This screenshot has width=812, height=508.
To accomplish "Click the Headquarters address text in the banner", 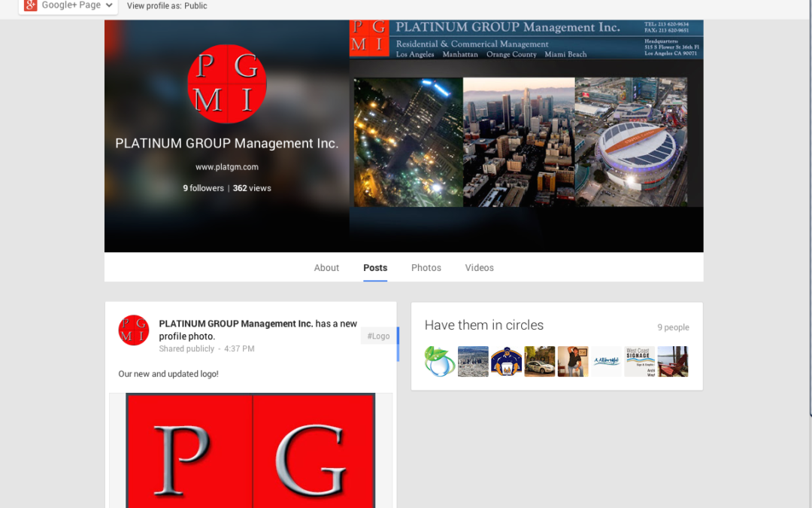I will [671, 47].
